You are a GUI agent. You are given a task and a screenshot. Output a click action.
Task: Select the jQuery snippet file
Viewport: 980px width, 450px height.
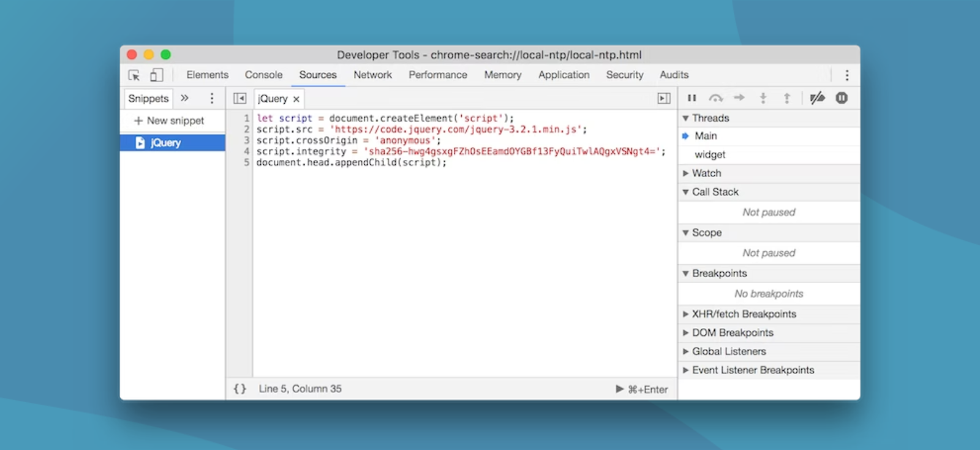click(173, 143)
